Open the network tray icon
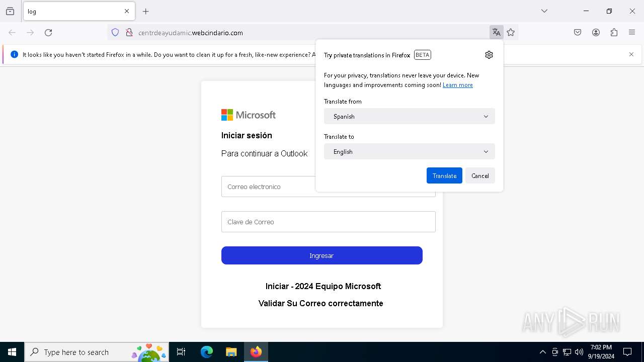Image resolution: width=644 pixels, height=362 pixels. pos(567,352)
